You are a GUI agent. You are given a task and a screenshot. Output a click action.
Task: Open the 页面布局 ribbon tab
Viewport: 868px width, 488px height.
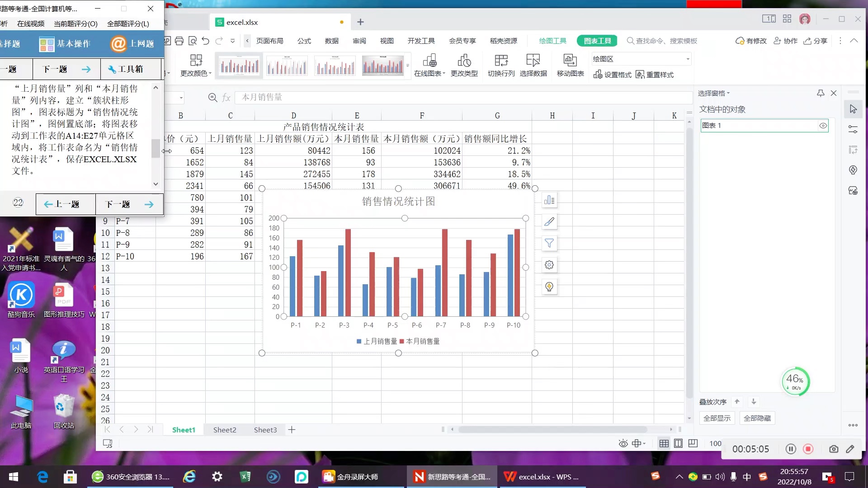point(270,41)
